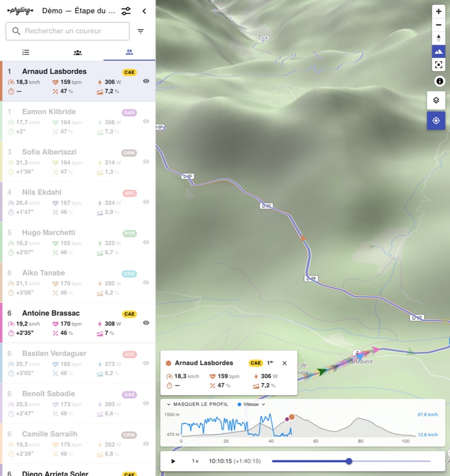Click the timeline slider thumb

(x=349, y=461)
